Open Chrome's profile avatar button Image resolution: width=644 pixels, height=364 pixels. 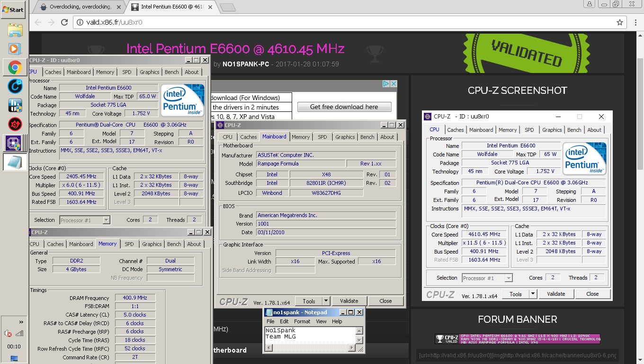[589, 4]
